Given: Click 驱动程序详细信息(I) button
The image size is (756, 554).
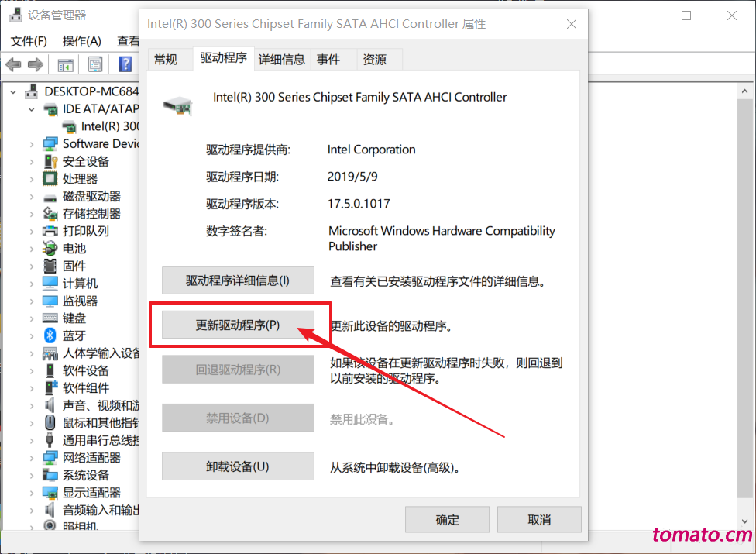Looking at the screenshot, I should (x=238, y=280).
